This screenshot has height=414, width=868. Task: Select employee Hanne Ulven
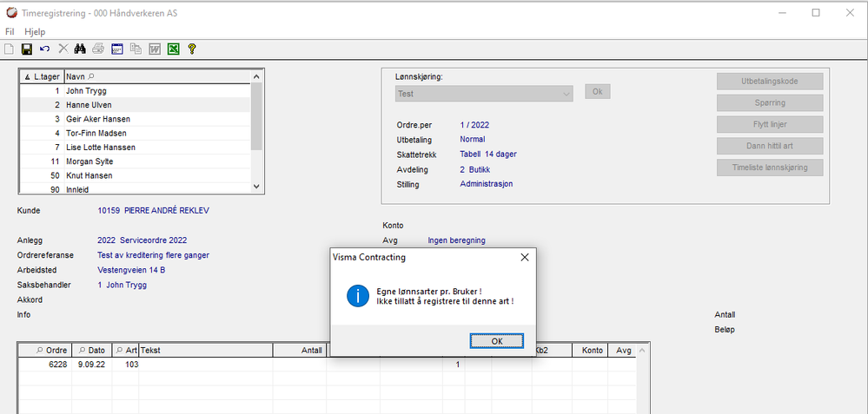click(x=136, y=104)
